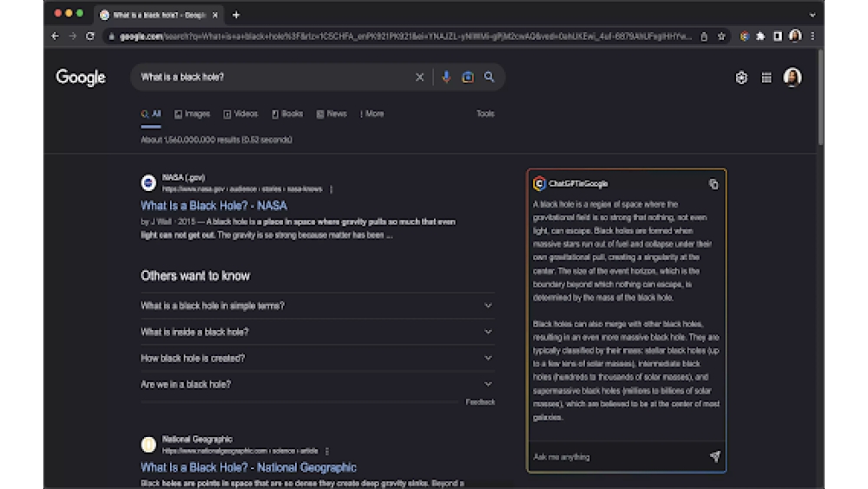
Task: Send the question with the paper plane icon
Action: 714,456
